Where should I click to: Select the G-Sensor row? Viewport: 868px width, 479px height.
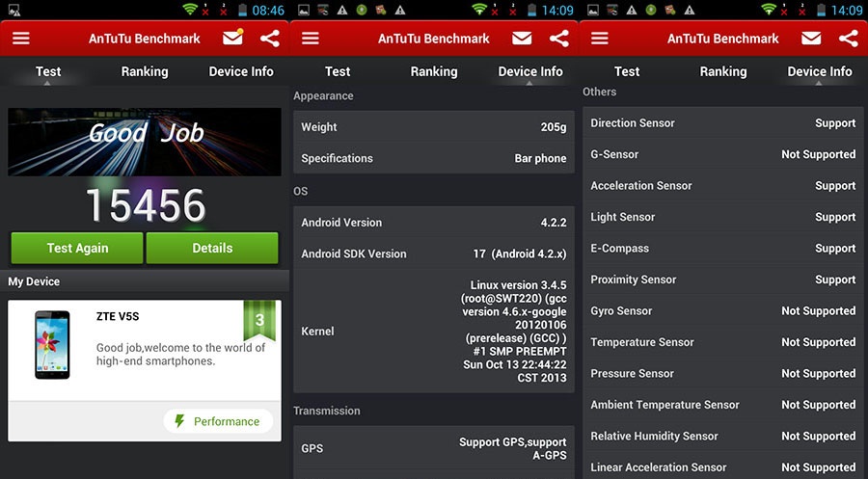point(723,154)
